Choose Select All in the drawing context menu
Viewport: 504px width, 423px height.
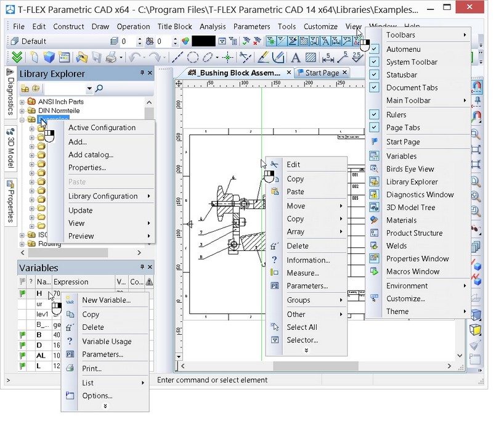pos(302,327)
